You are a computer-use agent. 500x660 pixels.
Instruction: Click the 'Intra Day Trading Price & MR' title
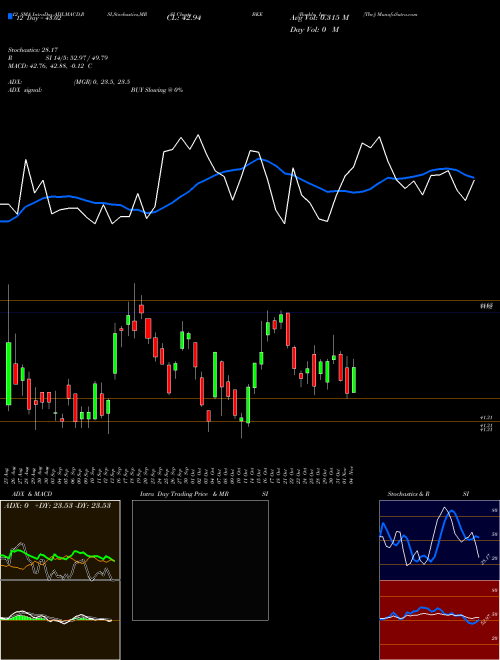pos(184,494)
